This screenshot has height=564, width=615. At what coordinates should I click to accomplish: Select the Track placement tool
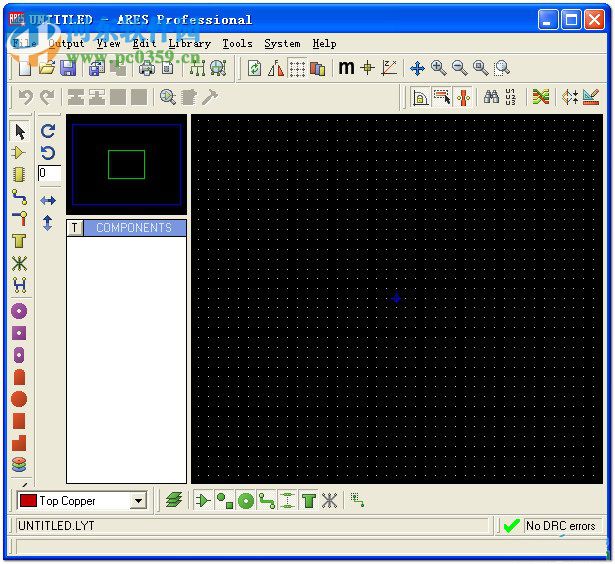[19, 196]
